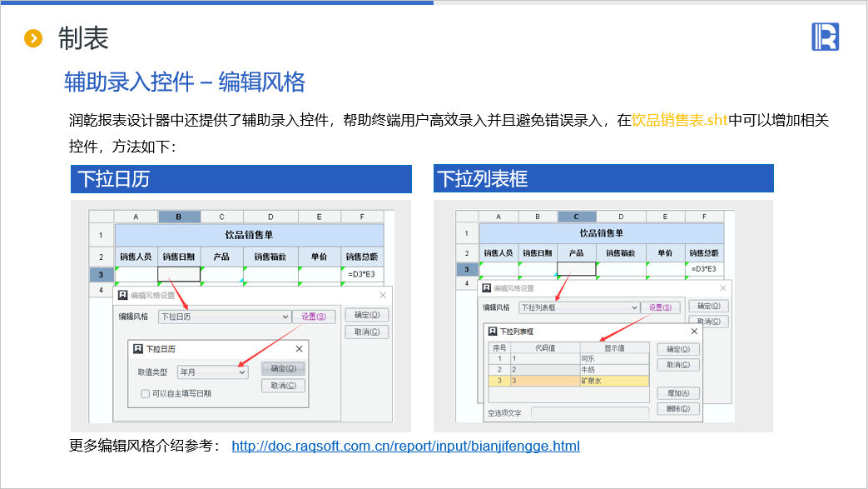
Task: Close the 下拉日历 dialog
Action: (299, 349)
